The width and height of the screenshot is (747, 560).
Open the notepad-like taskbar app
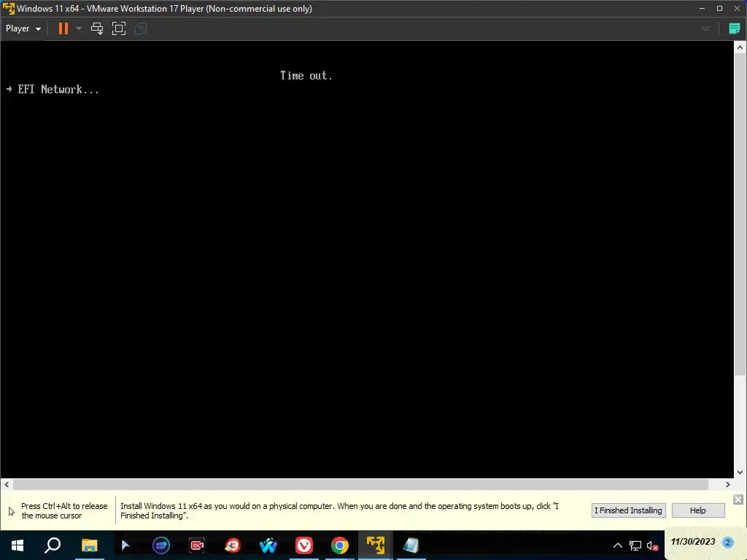411,545
